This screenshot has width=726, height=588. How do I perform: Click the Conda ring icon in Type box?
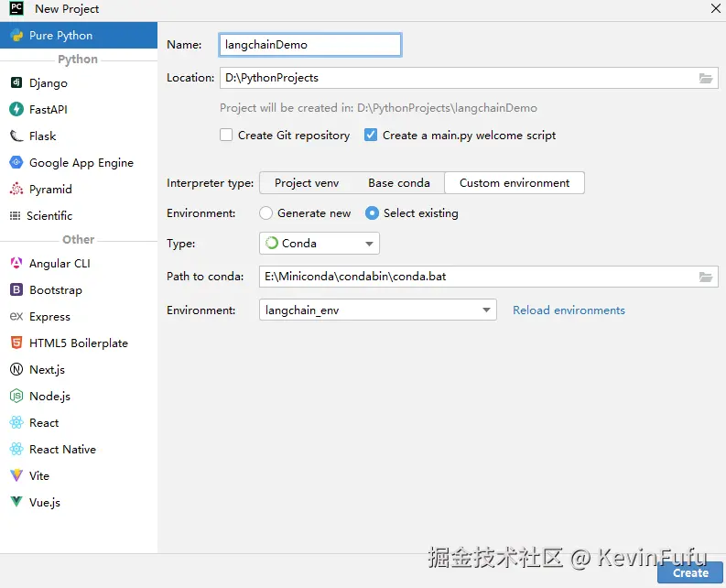click(x=272, y=243)
